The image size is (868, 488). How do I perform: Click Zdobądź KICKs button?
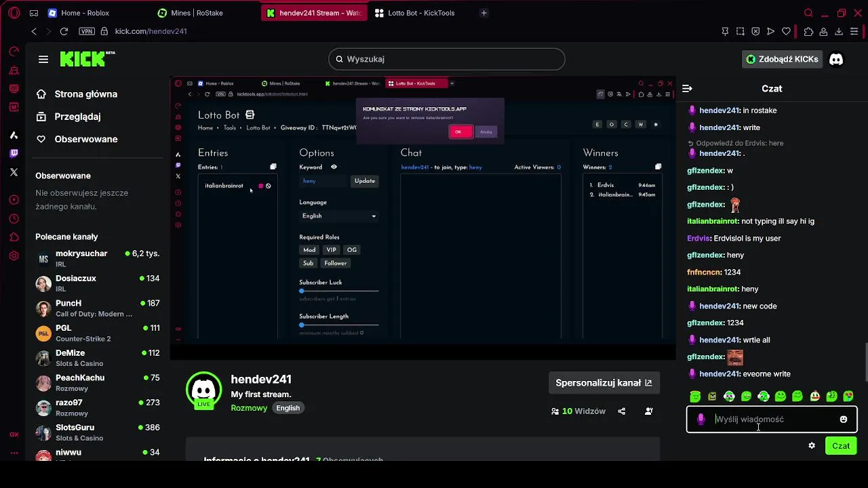tap(783, 59)
